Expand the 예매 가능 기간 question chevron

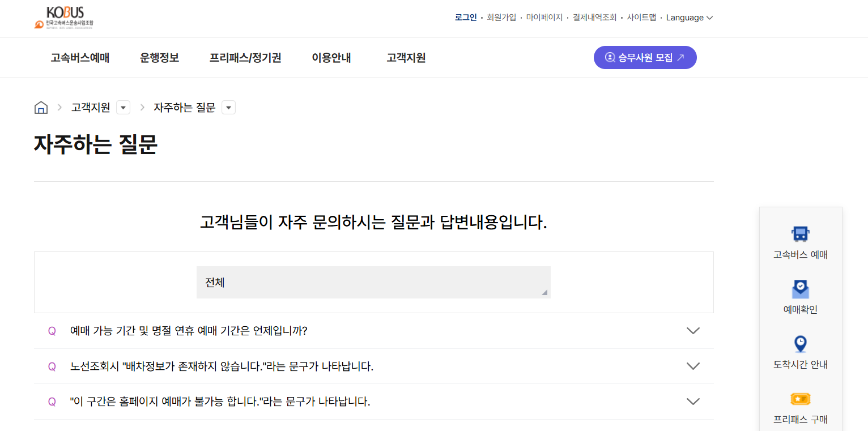tap(693, 331)
